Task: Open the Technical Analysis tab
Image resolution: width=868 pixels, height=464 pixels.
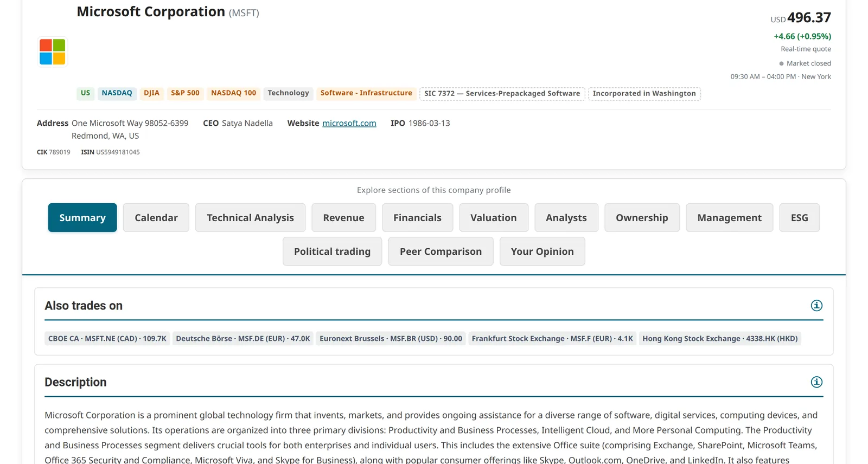Action: coord(250,217)
